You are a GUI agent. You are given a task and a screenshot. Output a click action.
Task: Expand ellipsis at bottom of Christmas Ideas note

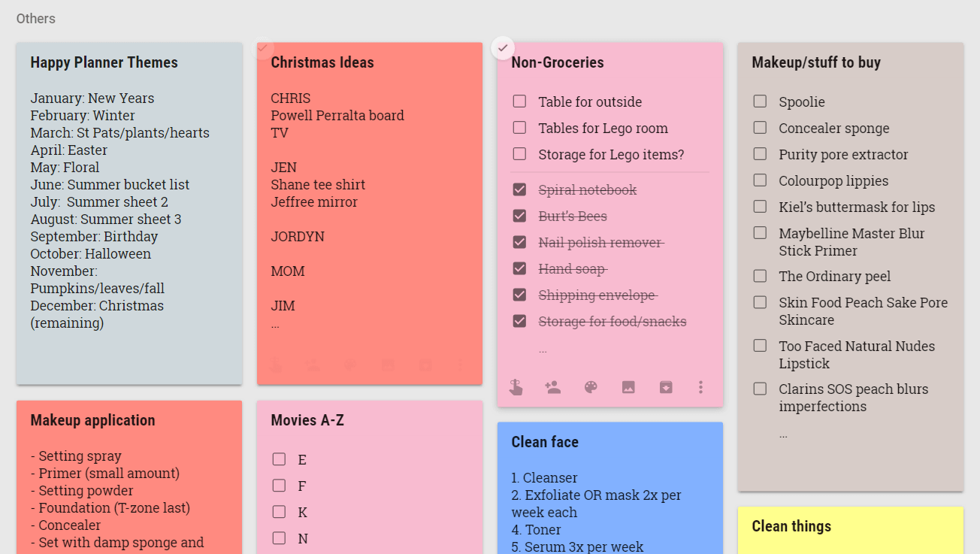(275, 325)
